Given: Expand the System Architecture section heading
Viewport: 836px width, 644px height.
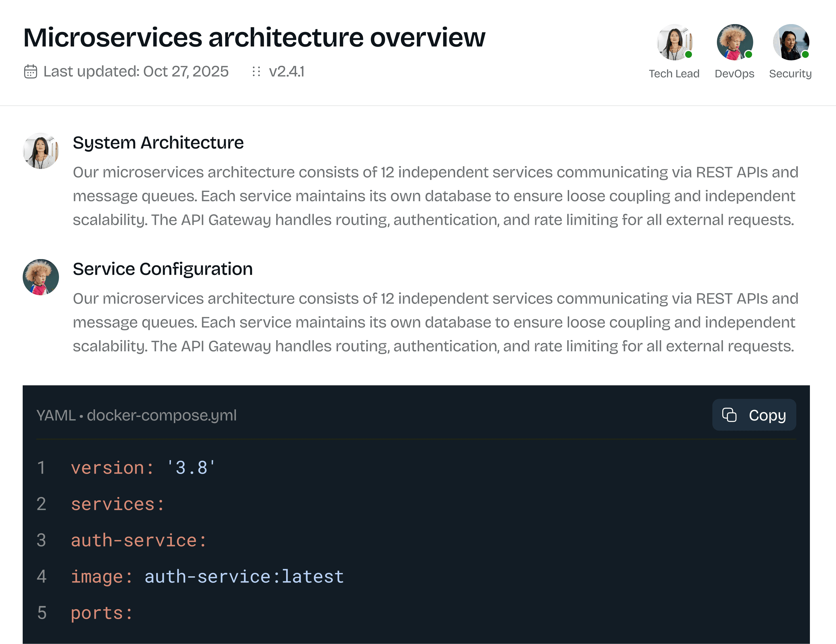Looking at the screenshot, I should [x=158, y=142].
